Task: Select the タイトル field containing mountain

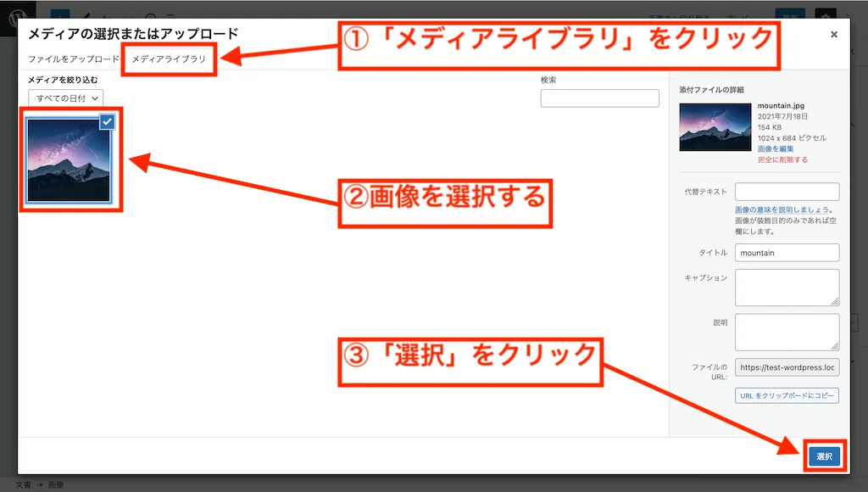Action: point(787,253)
